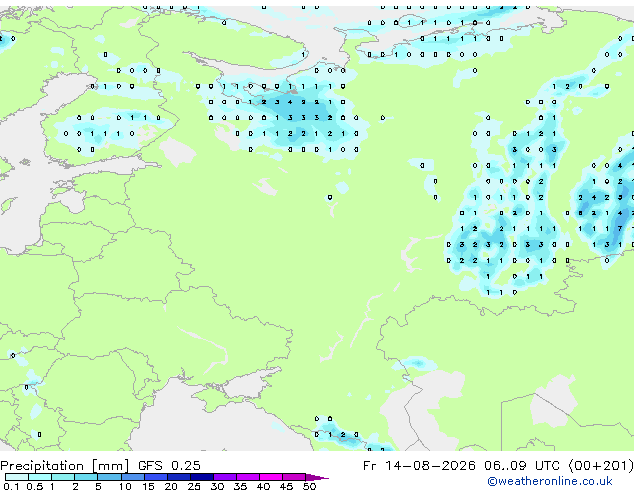Pick the 25–30 mm dark navy swatch
This screenshot has width=634, height=490.
pos(202,477)
